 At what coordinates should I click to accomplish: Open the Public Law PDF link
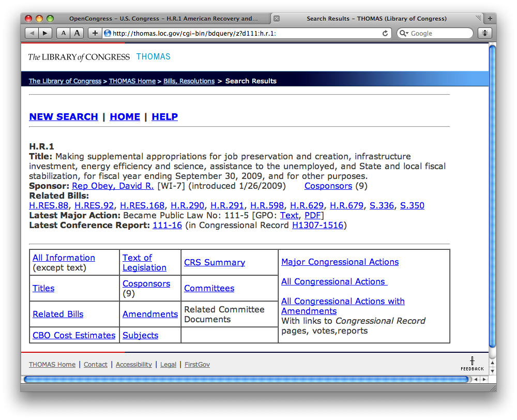tap(312, 215)
